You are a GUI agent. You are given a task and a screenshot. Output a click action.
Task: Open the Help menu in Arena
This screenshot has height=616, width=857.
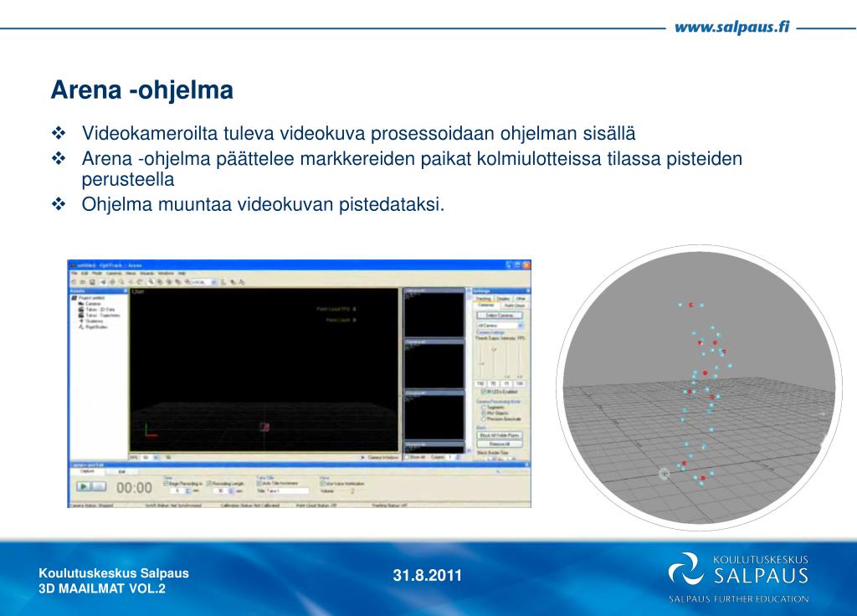182,274
